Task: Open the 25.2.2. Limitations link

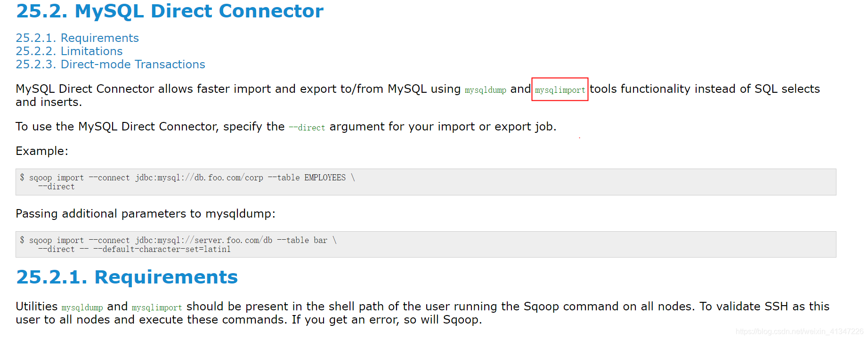Action: pyautogui.click(x=69, y=51)
